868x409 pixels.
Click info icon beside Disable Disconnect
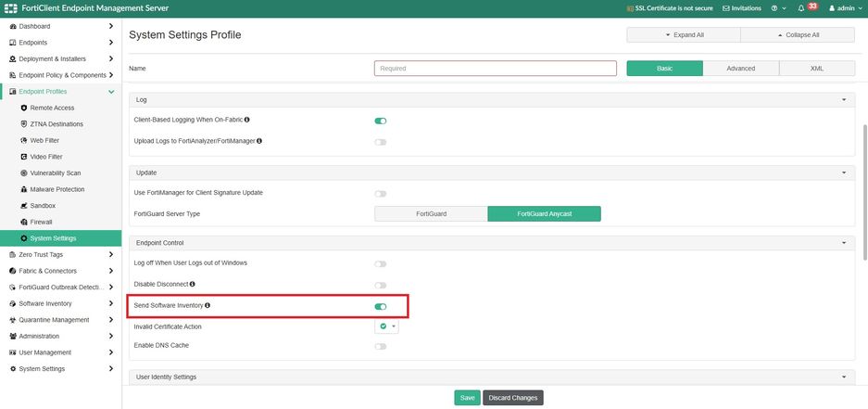pyautogui.click(x=192, y=284)
